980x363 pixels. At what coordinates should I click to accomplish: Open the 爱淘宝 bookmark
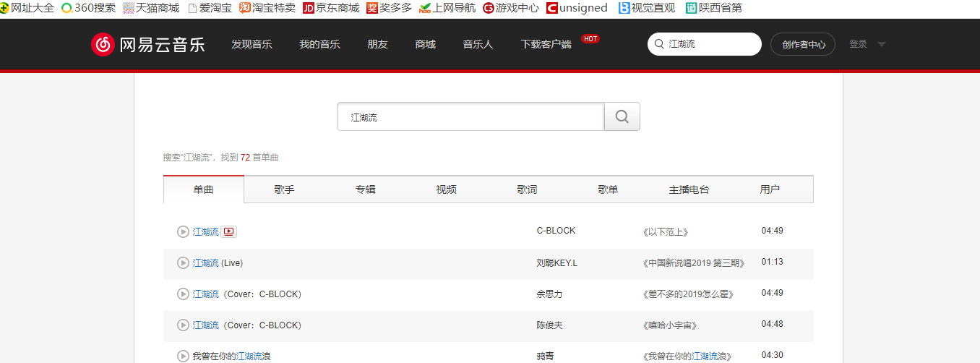click(210, 8)
